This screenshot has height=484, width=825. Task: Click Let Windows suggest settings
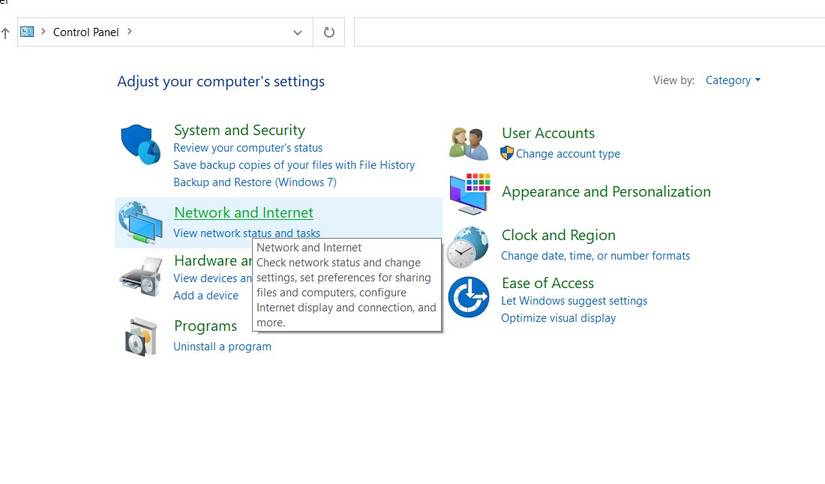pos(574,301)
